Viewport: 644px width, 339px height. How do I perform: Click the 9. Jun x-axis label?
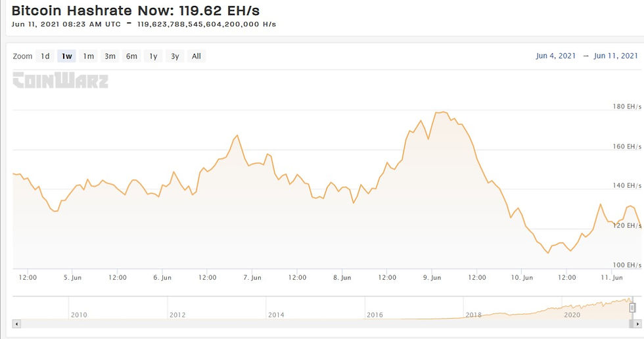[x=432, y=277]
